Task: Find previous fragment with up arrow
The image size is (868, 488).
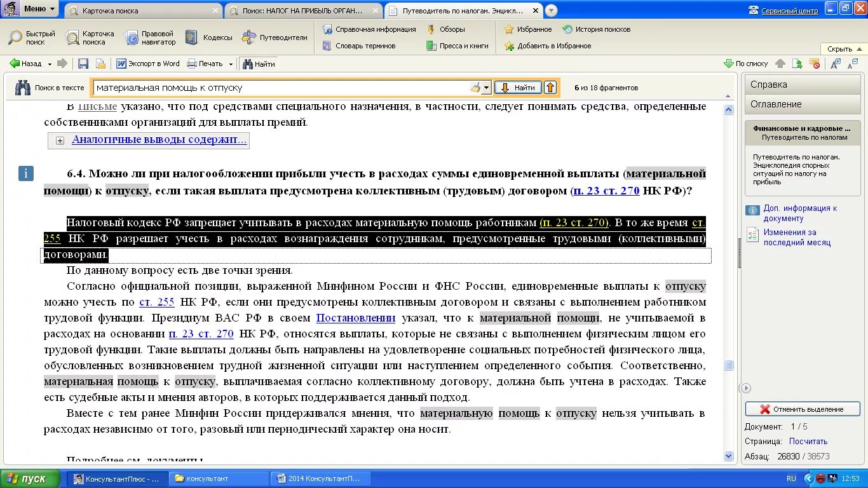Action: [550, 88]
